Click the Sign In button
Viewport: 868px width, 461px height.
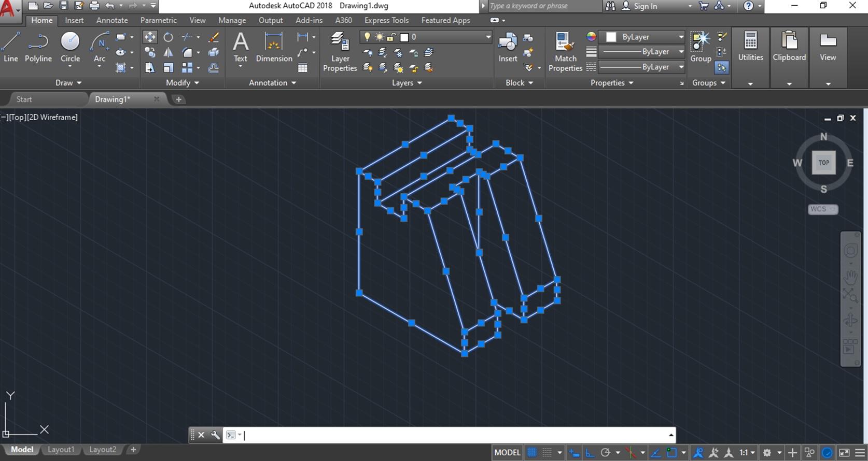tap(645, 6)
